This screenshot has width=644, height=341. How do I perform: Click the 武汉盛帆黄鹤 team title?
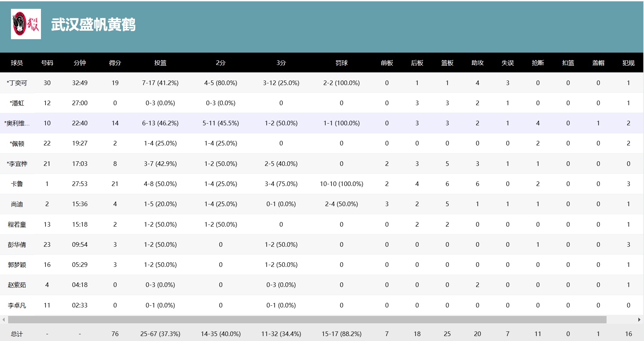tap(93, 25)
